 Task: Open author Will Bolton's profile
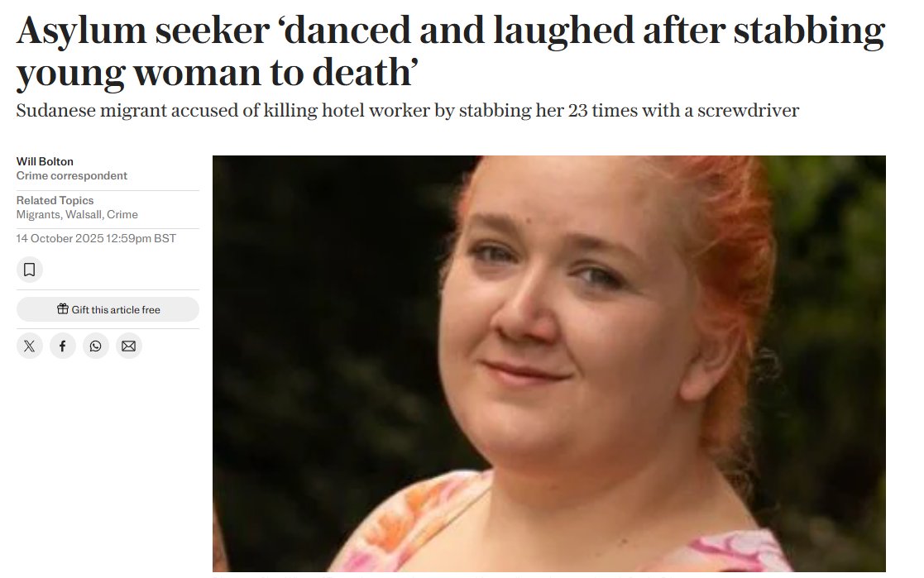(45, 161)
